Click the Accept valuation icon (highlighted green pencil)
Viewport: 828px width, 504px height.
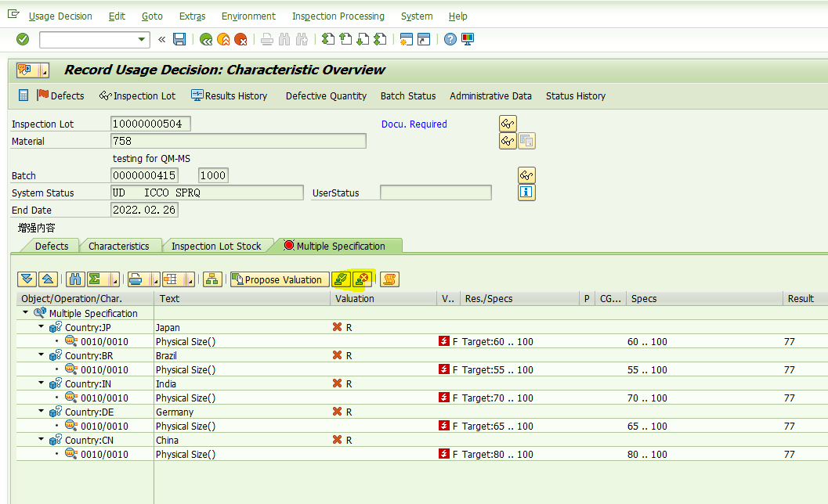[340, 279]
